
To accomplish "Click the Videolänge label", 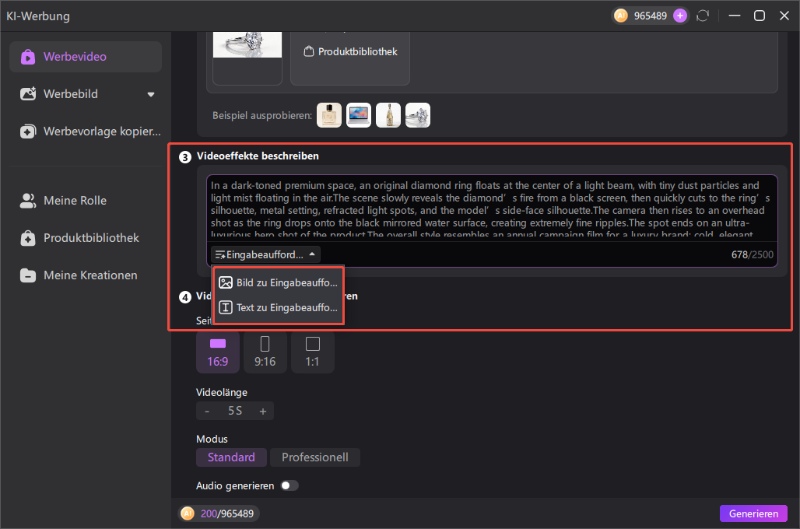I will [221, 392].
